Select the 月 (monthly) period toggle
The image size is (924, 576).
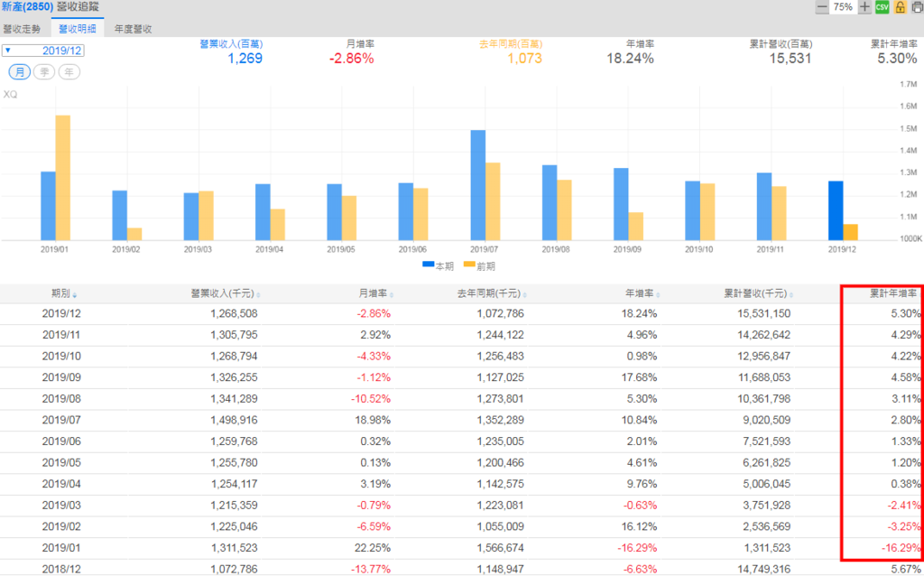(20, 72)
